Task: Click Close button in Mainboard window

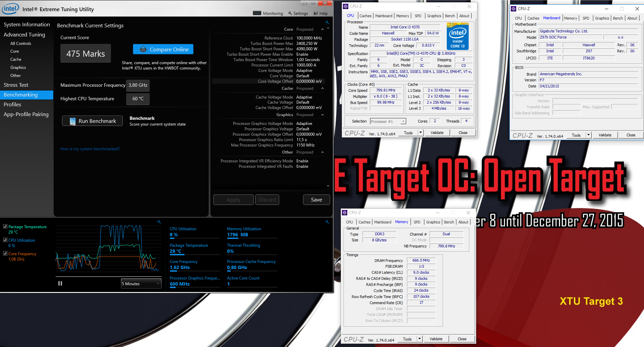Action: click(x=631, y=135)
